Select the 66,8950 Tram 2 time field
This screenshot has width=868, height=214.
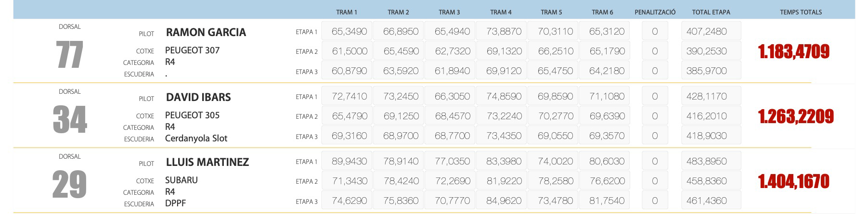401,31
